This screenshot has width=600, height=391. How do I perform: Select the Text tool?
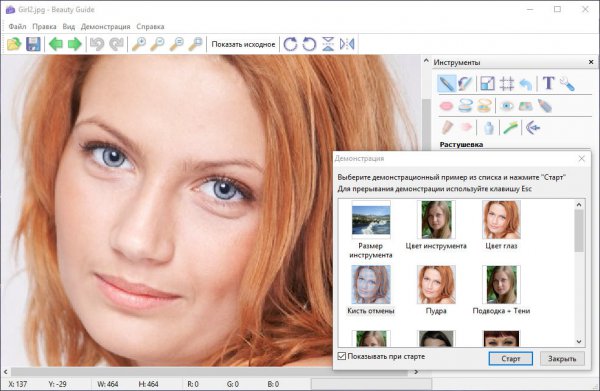click(x=548, y=83)
